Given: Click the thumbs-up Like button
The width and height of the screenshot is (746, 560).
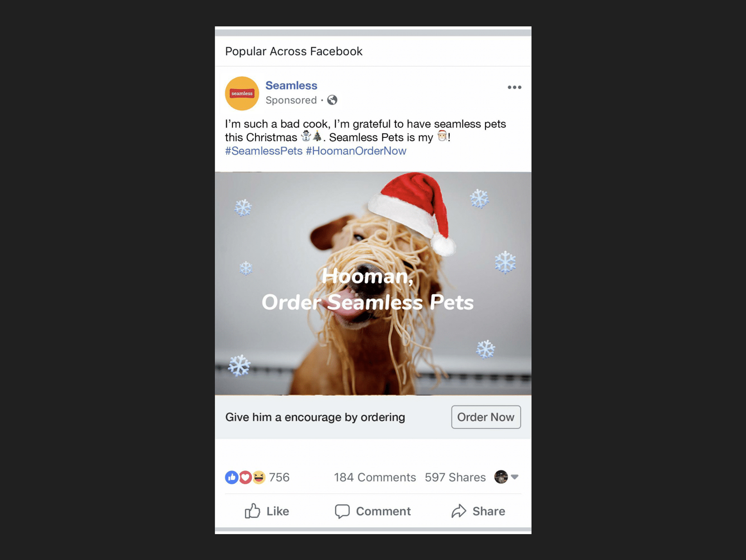Looking at the screenshot, I should (x=267, y=511).
